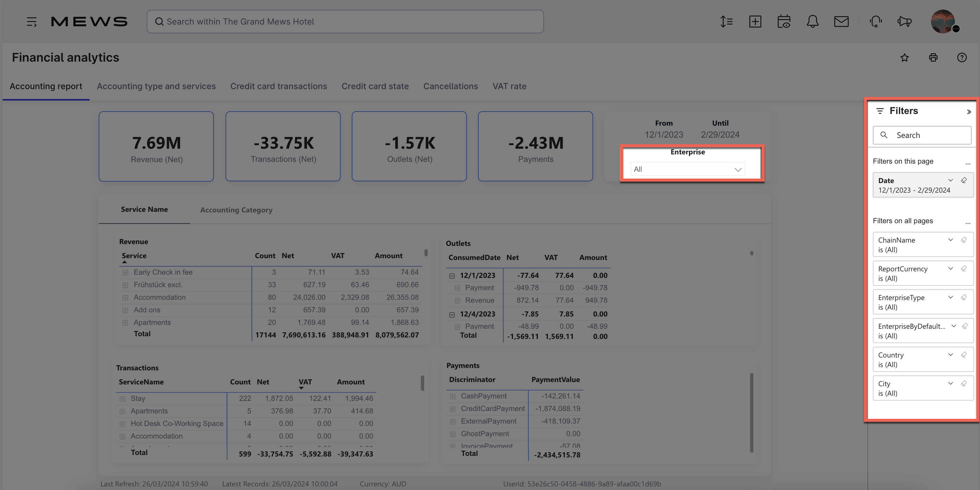Image resolution: width=980 pixels, height=490 pixels.
Task: Expand the City filter chevron
Action: (x=950, y=384)
